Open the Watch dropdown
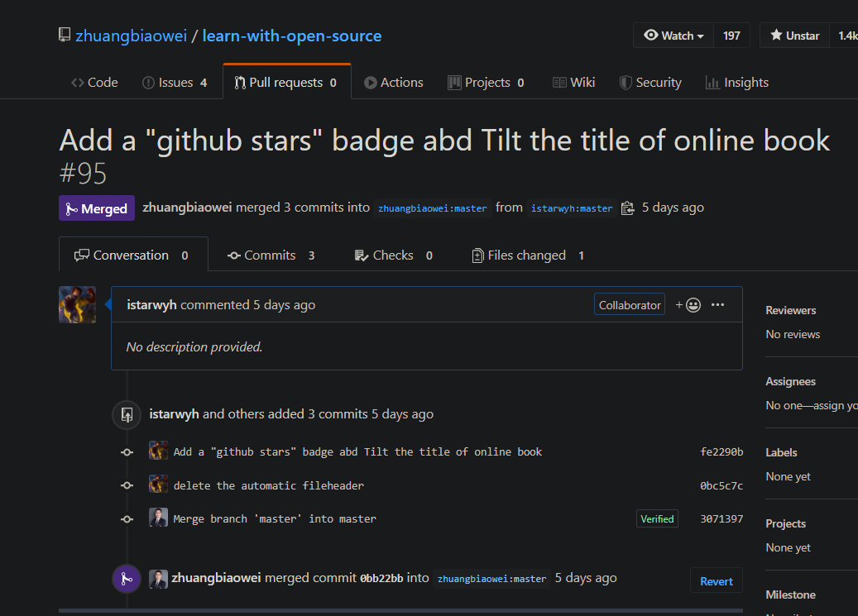This screenshot has height=616, width=858. pyautogui.click(x=673, y=36)
